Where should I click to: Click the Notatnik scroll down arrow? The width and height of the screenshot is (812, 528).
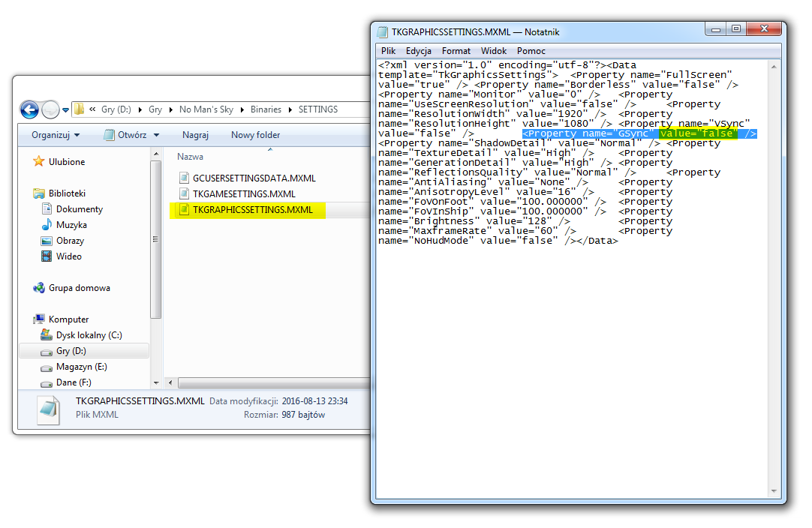[774, 490]
